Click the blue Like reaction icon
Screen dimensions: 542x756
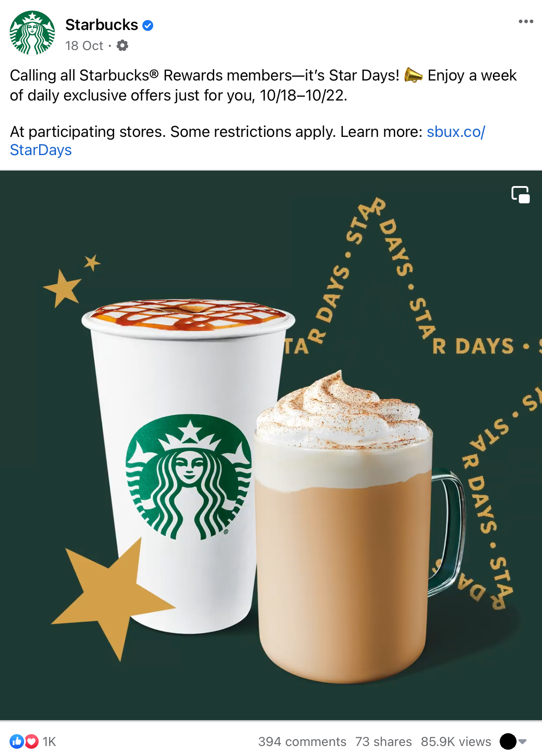click(x=17, y=741)
